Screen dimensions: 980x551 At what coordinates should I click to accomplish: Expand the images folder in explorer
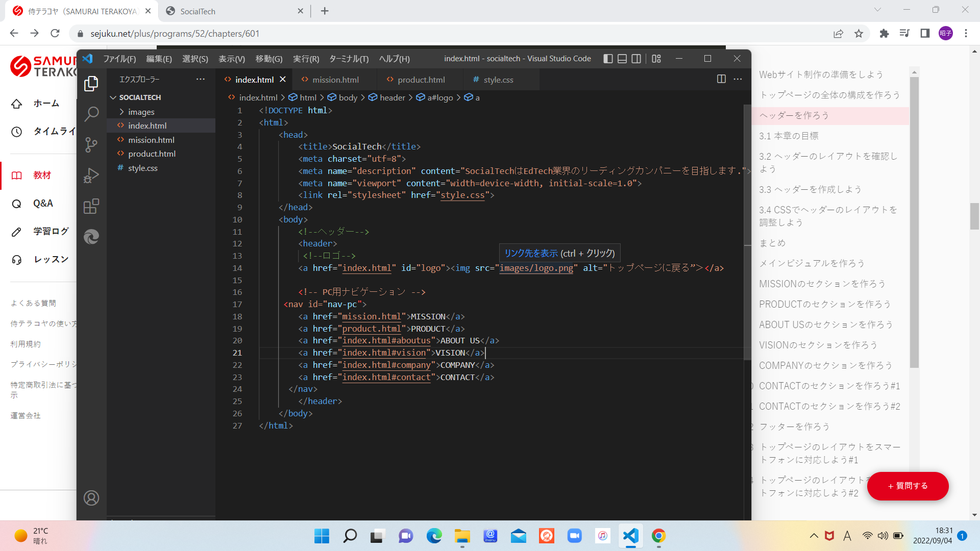pyautogui.click(x=141, y=112)
